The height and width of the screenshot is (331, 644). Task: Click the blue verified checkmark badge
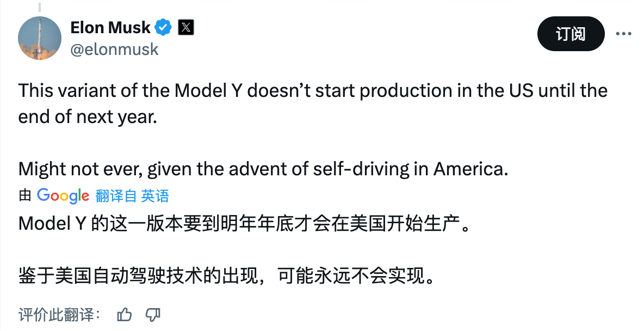pyautogui.click(x=164, y=27)
